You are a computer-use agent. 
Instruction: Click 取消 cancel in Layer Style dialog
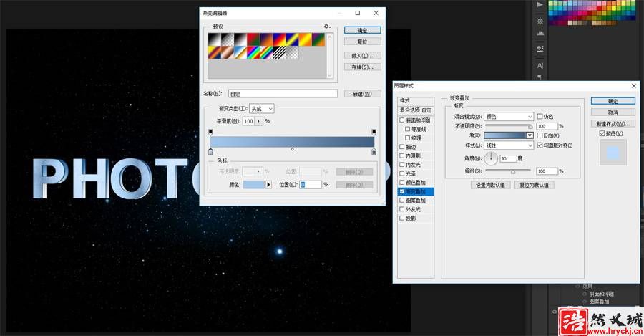tap(613, 112)
